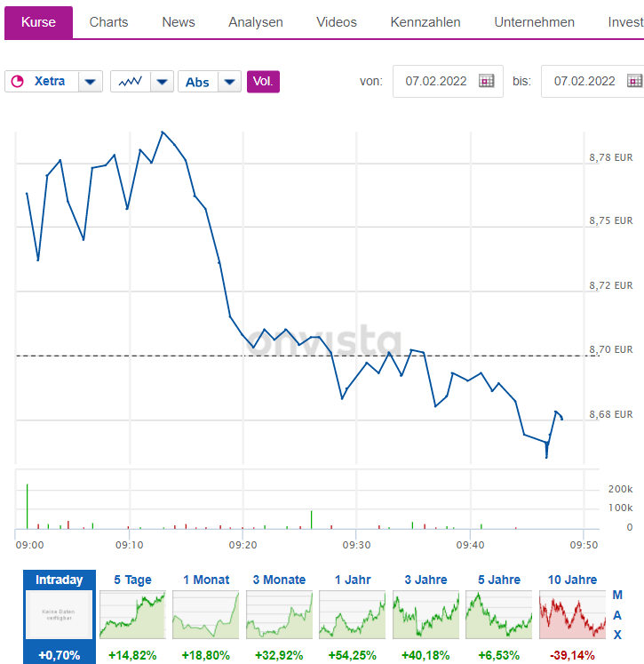Open the Abs scale dropdown arrow
Image resolution: width=644 pixels, height=664 pixels.
point(230,82)
